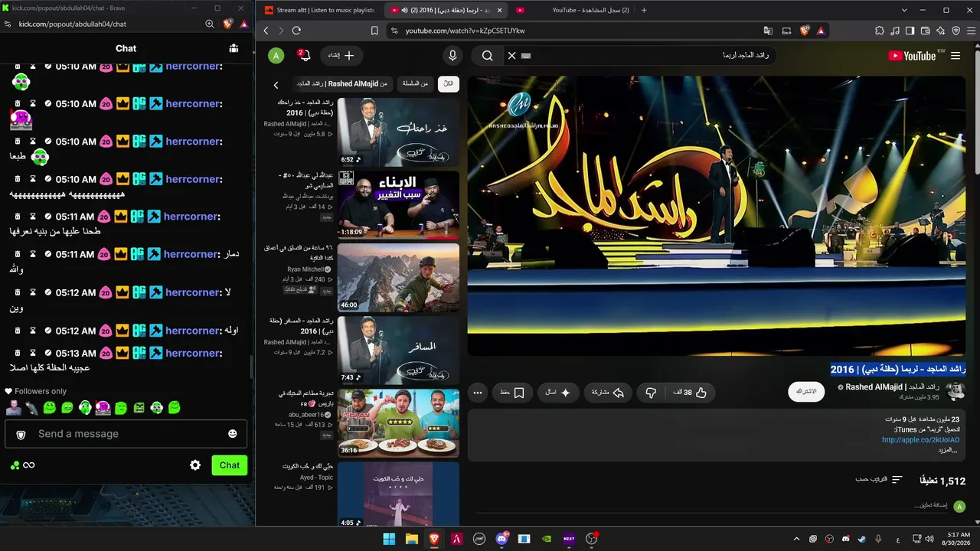Open the YouTube guide hamburger menu
This screenshot has width=980, height=551.
tap(955, 56)
